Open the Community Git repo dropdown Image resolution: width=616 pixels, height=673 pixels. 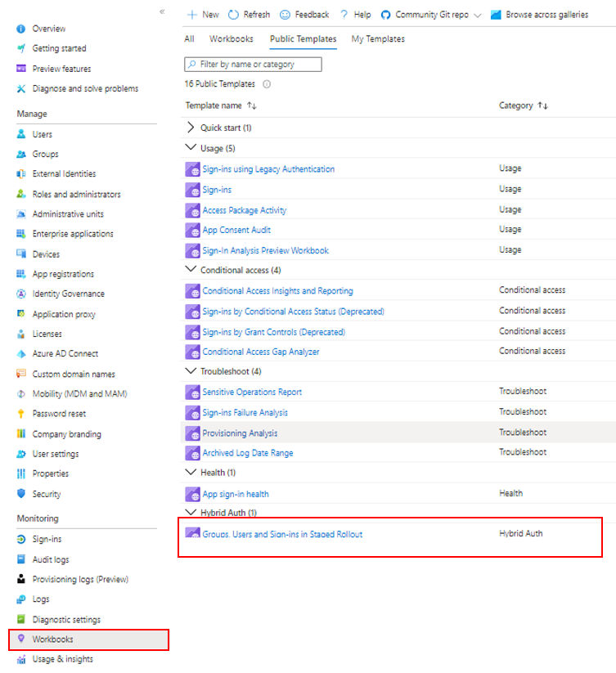(x=477, y=15)
